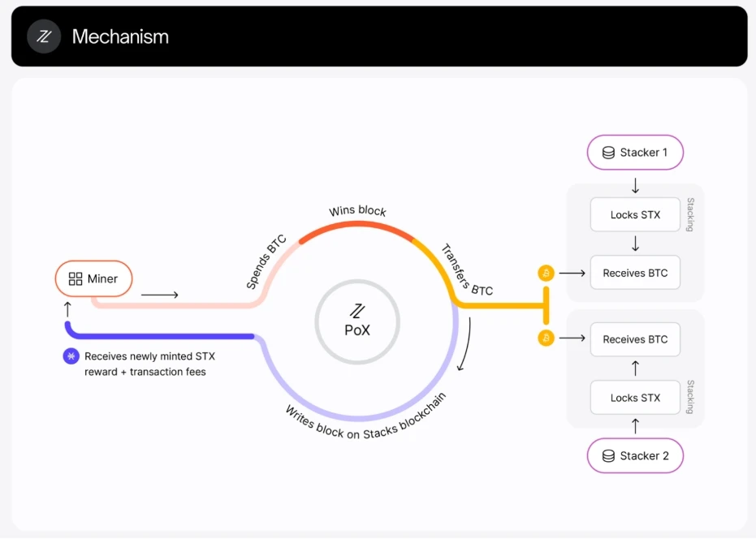Click the database icon in Stacker 1

(x=608, y=153)
